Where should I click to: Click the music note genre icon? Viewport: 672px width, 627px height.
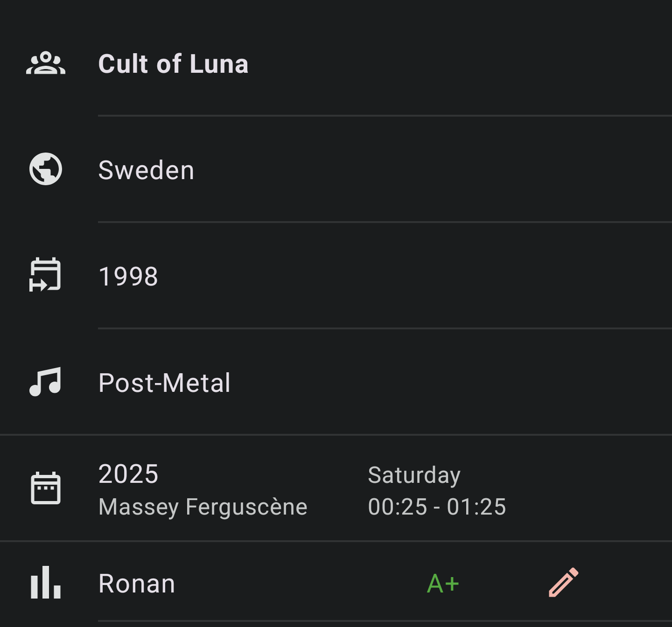pyautogui.click(x=45, y=382)
